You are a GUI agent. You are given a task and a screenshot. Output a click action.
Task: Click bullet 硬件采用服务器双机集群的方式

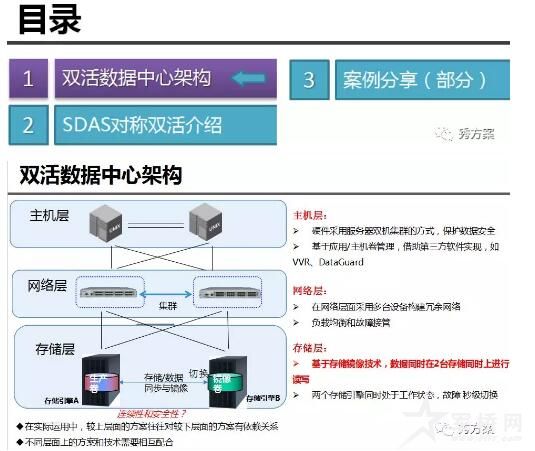pyautogui.click(x=403, y=231)
